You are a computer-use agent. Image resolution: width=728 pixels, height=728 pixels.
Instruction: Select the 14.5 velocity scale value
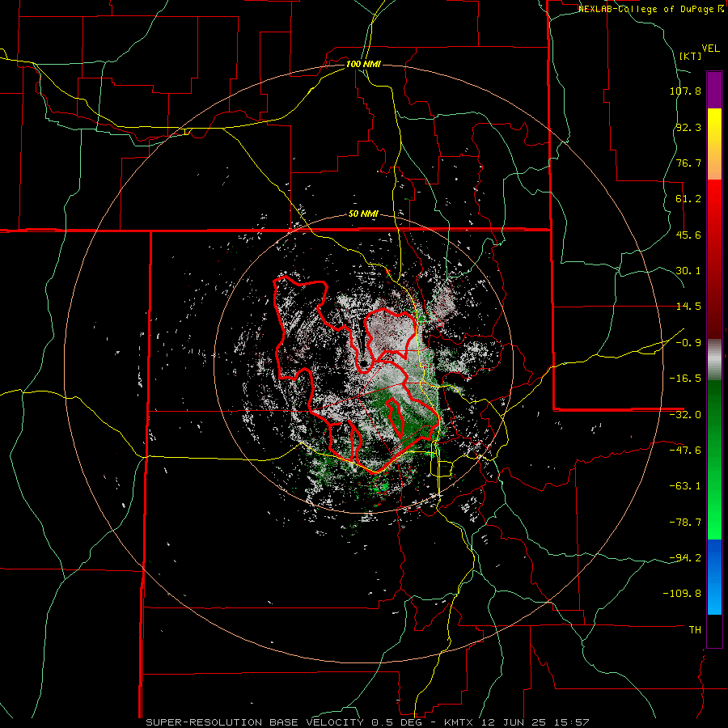click(688, 307)
